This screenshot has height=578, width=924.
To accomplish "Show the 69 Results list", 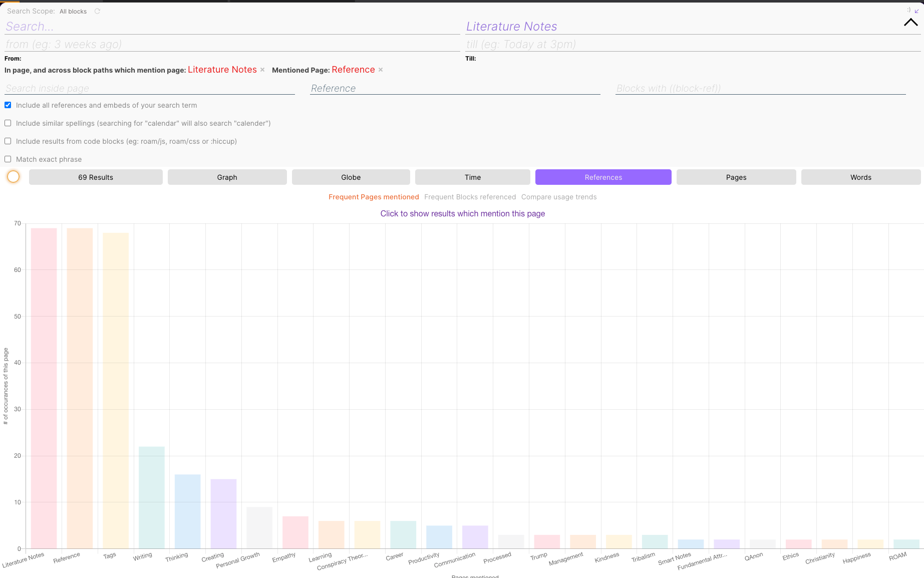I will [96, 177].
